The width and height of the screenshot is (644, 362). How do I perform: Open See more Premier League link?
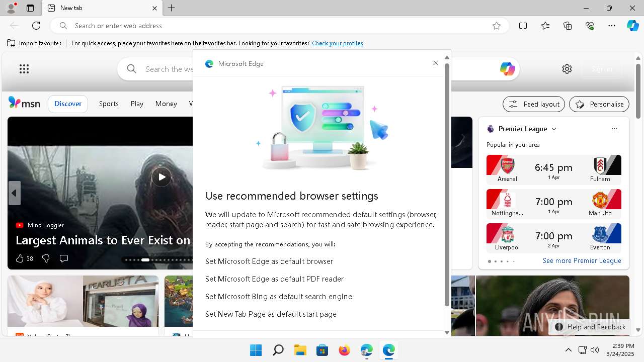582,260
